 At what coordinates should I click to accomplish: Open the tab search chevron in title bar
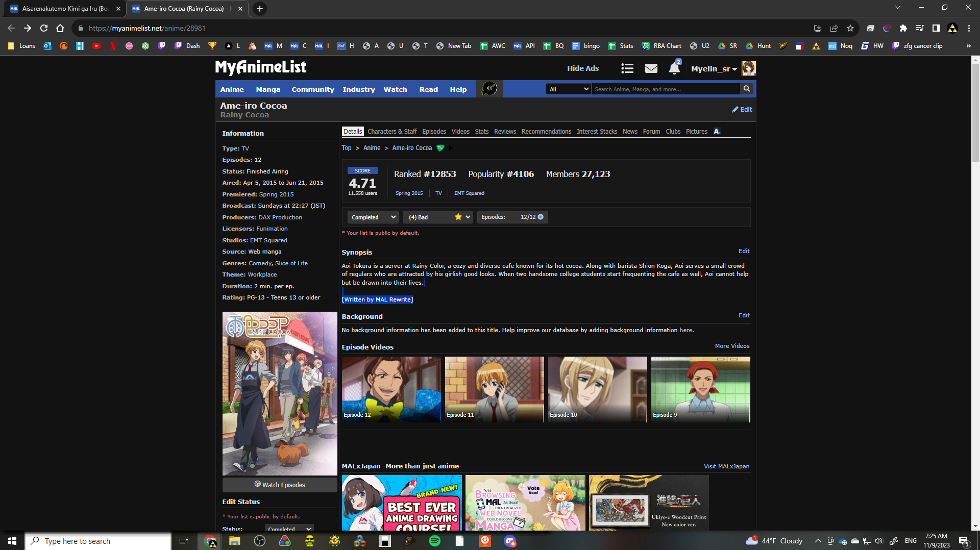[898, 7]
